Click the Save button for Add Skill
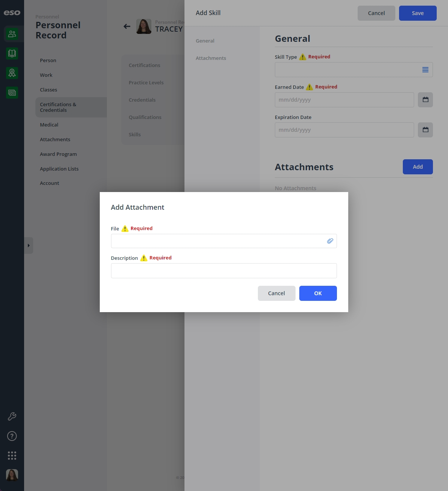The height and width of the screenshot is (491, 448). point(418,13)
